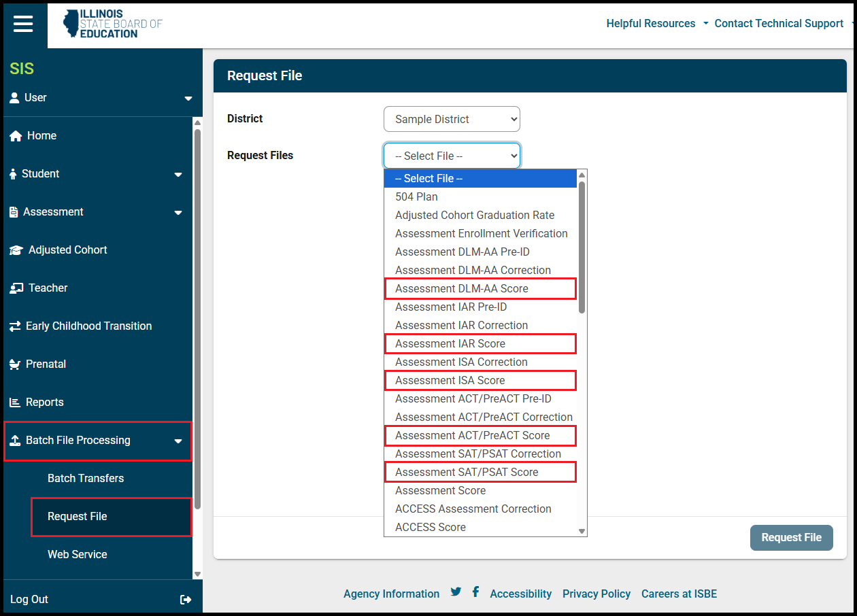Screen dimensions: 857x616
Task: Click the file list scrollbar down arrow
Action: point(582,530)
